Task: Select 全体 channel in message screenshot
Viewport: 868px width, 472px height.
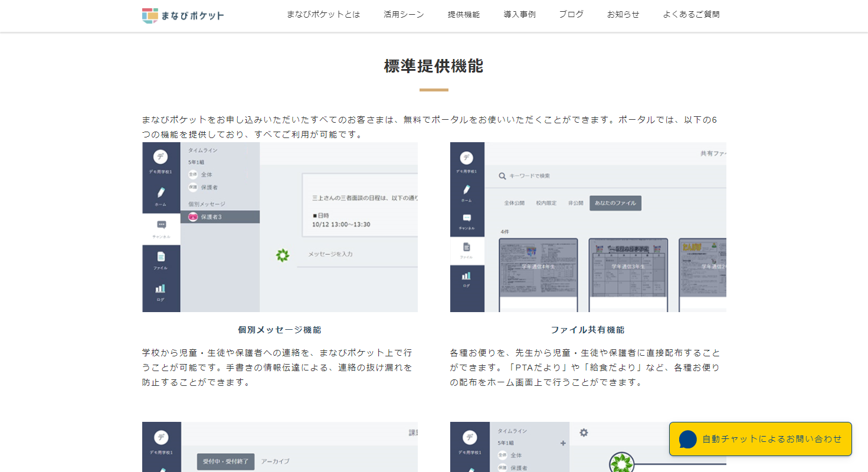Action: (200, 175)
